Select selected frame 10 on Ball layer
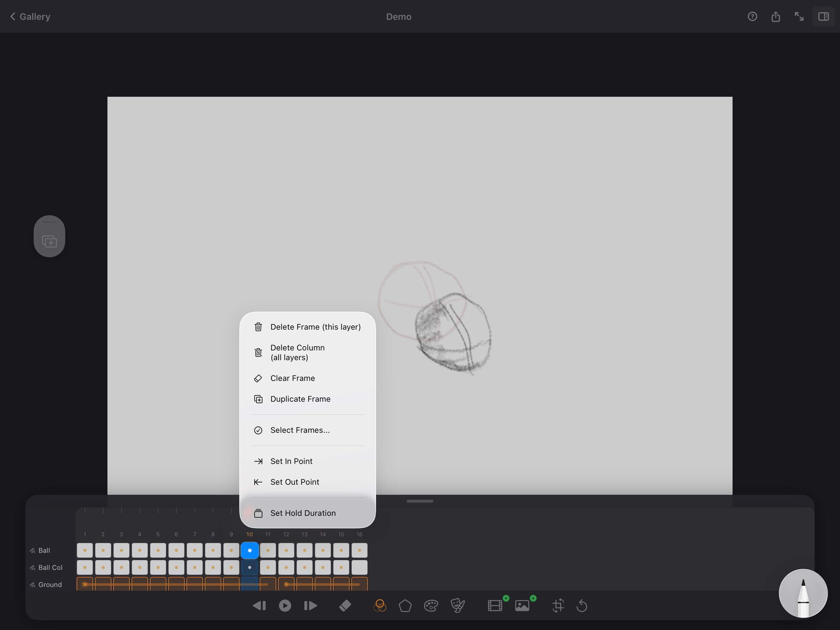 (249, 551)
